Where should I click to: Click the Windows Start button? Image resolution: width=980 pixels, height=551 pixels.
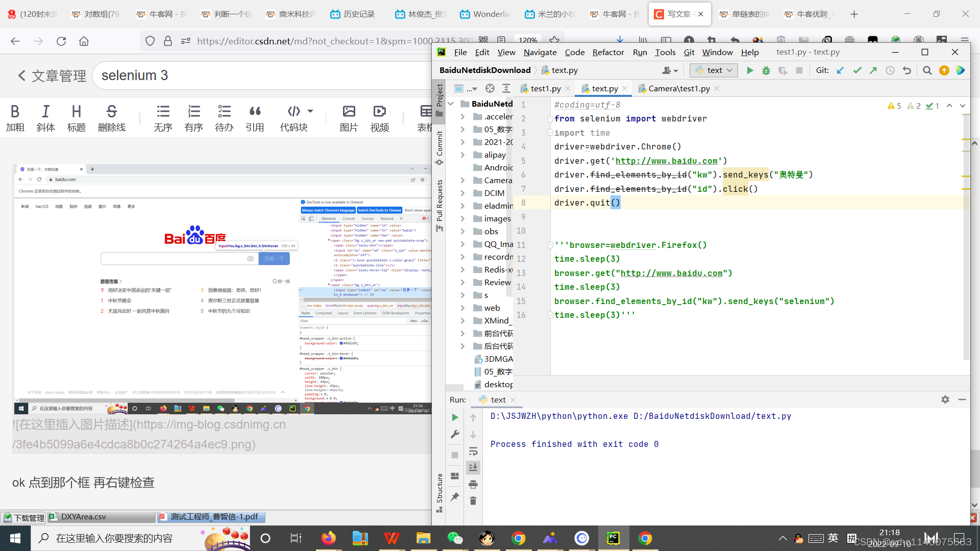pos(15,538)
